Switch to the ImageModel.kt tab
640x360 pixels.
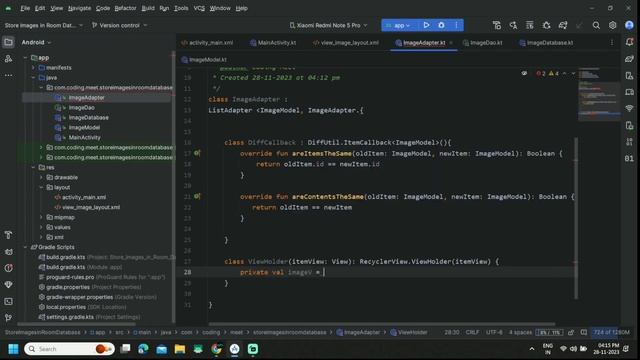[x=204, y=60]
